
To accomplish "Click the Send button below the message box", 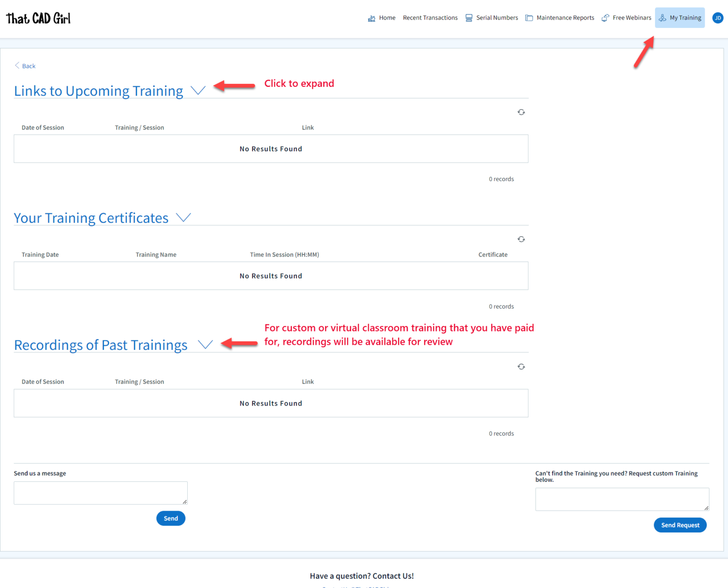I will tap(171, 518).
